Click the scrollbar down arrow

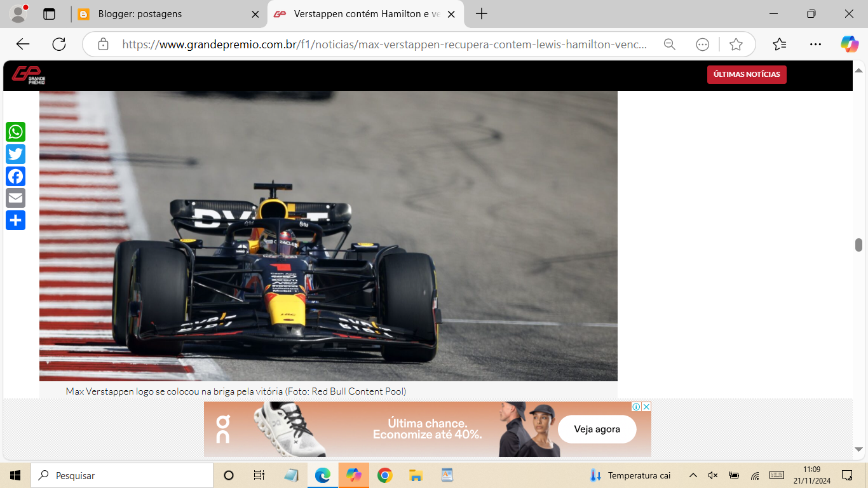pyautogui.click(x=858, y=449)
